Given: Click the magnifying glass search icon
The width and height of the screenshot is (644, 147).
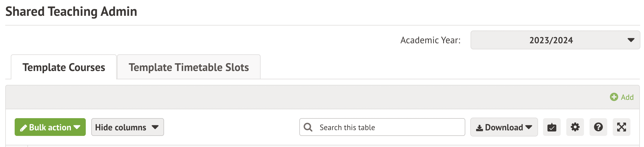Looking at the screenshot, I should pyautogui.click(x=308, y=127).
